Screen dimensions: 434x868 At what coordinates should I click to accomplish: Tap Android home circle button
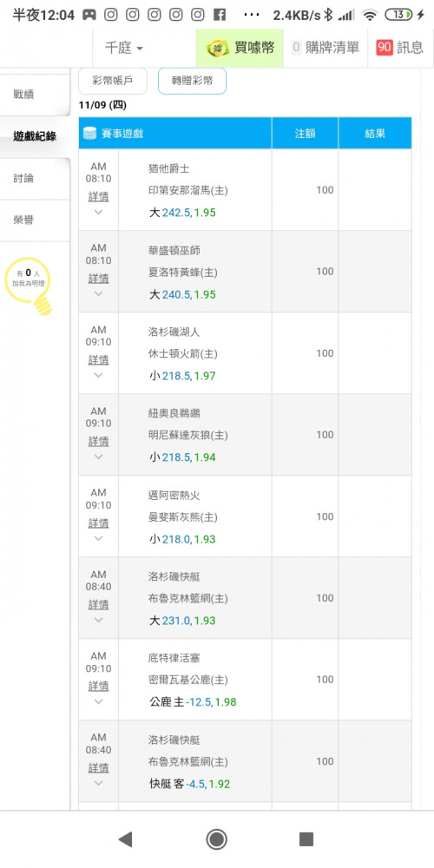tap(216, 839)
